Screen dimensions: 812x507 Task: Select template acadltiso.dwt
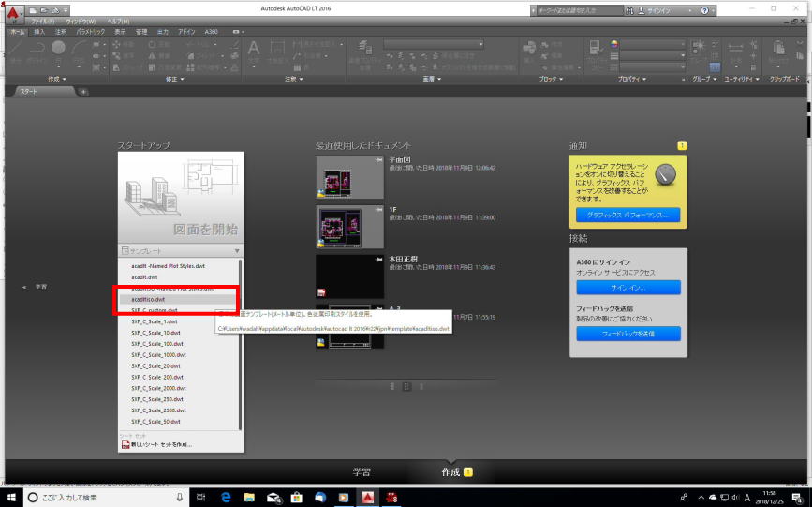click(148, 300)
